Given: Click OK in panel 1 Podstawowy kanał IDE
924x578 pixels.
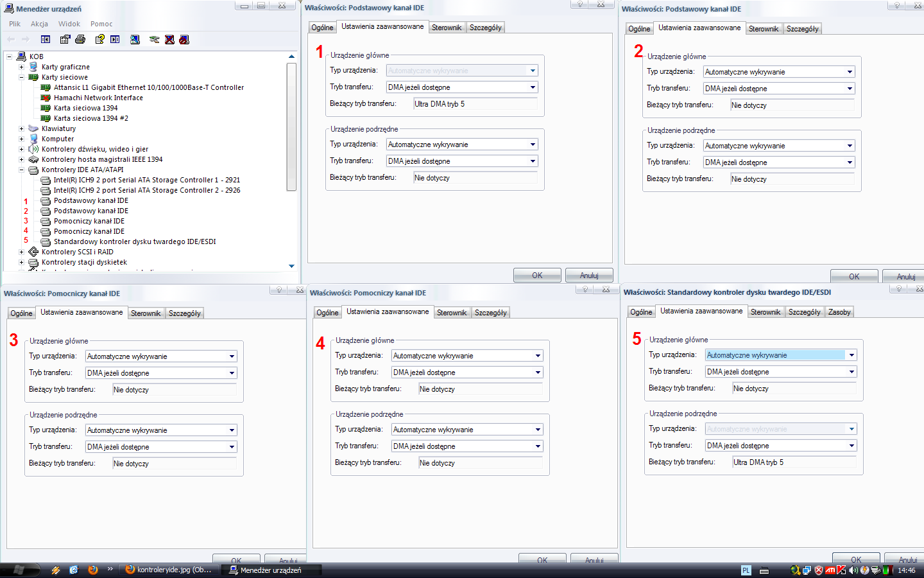Looking at the screenshot, I should click(537, 276).
